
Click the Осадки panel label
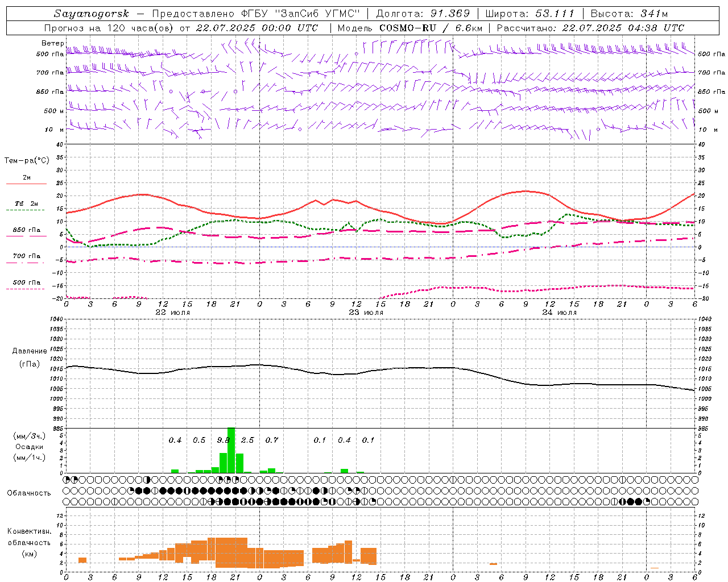(x=29, y=447)
